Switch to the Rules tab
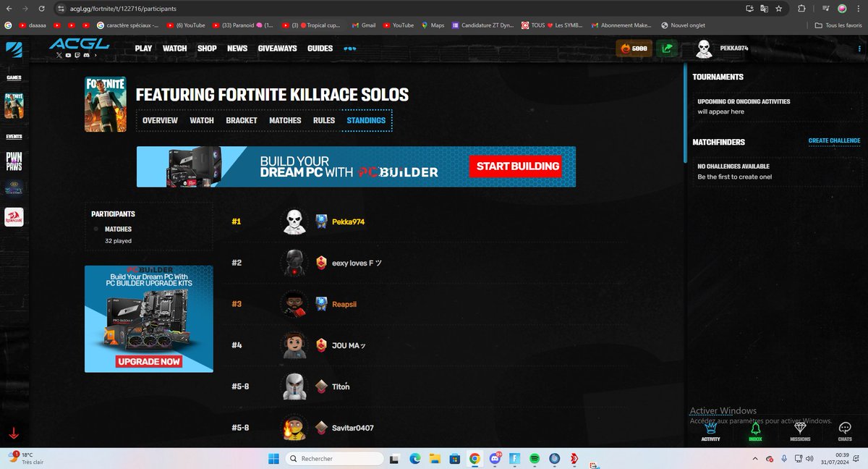 pos(324,120)
